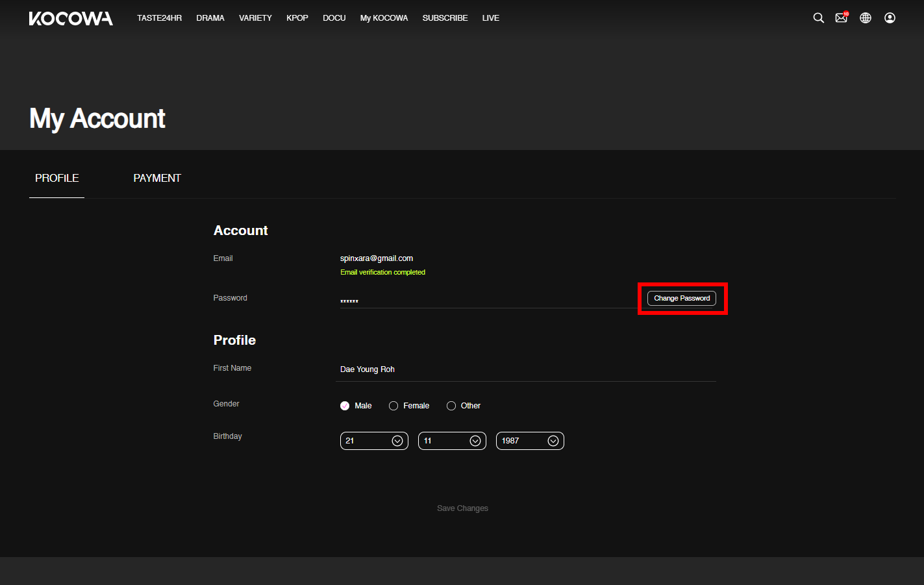This screenshot has height=585, width=924.
Task: Expand the birthday day dropdown showing 21
Action: click(374, 441)
